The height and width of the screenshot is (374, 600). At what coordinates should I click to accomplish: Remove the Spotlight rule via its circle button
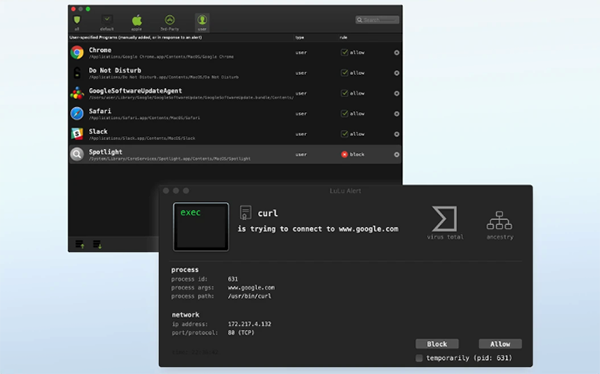(x=396, y=155)
